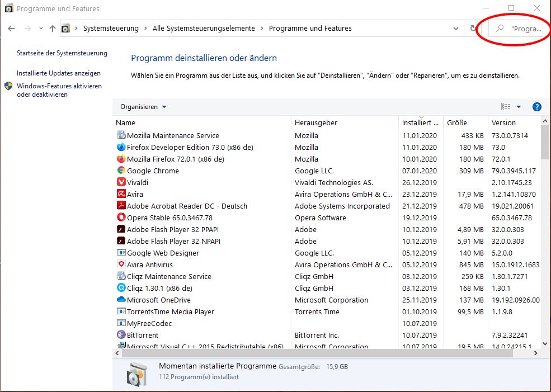This screenshot has height=392, width=551.
Task: Click Systemsteuerung in the breadcrumb
Action: click(x=111, y=29)
